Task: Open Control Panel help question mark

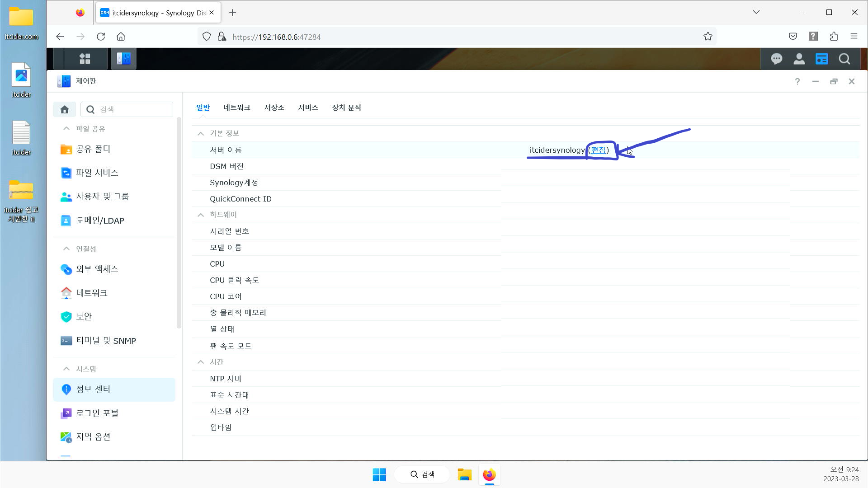Action: click(797, 81)
